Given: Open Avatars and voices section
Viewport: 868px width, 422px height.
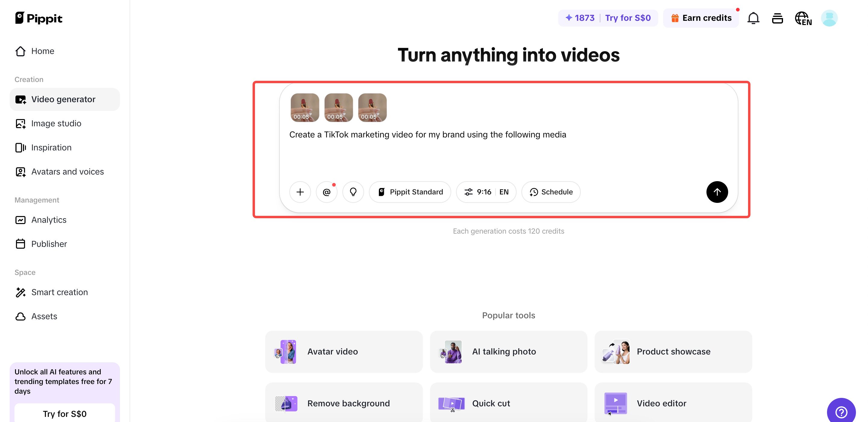Looking at the screenshot, I should (x=67, y=172).
